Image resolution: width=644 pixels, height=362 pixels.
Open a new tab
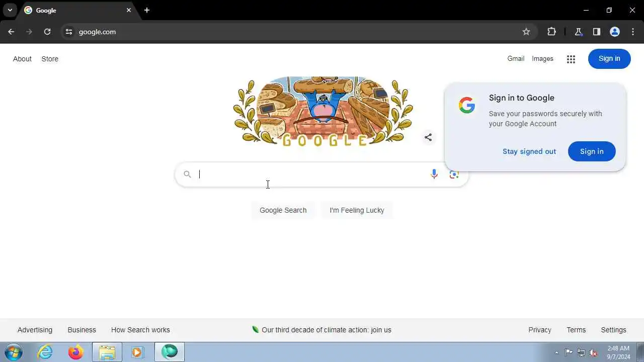coord(147,10)
